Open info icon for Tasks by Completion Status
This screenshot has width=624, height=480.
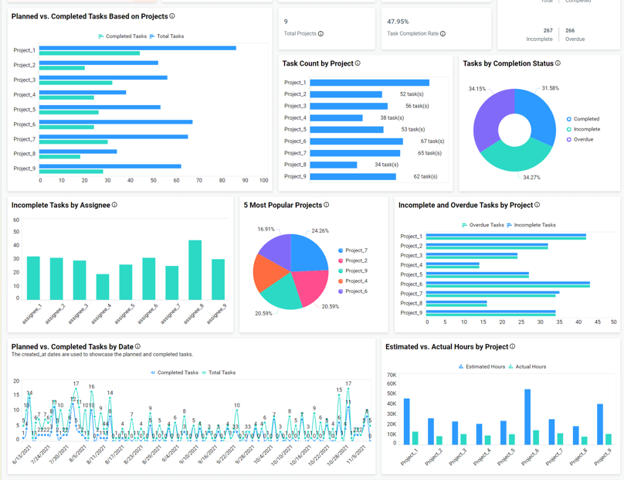[x=558, y=63]
